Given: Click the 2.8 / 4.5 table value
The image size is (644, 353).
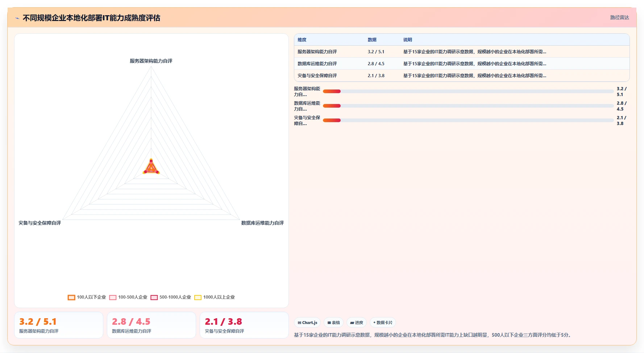Looking at the screenshot, I should (376, 64).
